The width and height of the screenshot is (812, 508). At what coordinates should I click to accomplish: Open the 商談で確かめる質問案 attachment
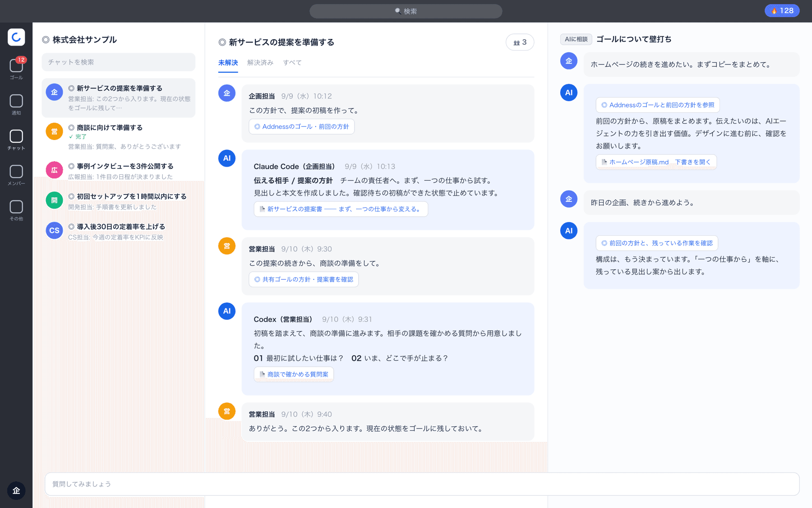(x=294, y=374)
